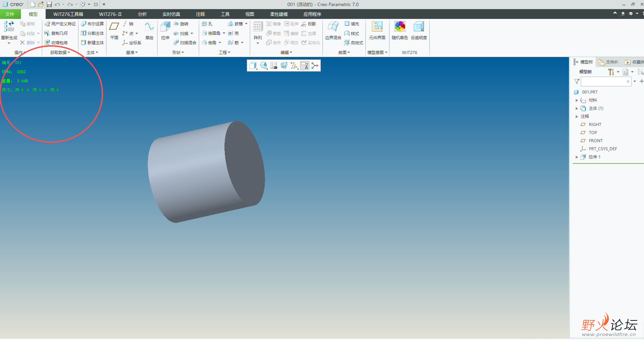Click the model tree search field
This screenshot has height=340, width=644.
coord(605,81)
